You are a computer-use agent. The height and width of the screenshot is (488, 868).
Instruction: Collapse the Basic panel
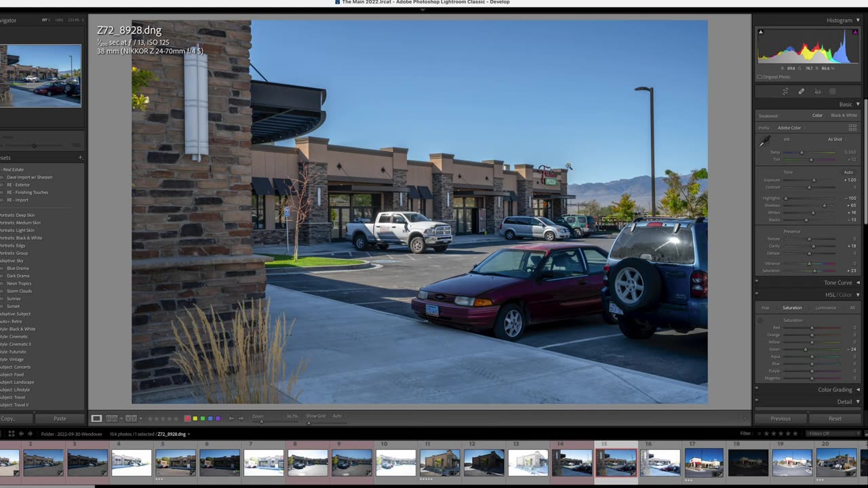858,104
